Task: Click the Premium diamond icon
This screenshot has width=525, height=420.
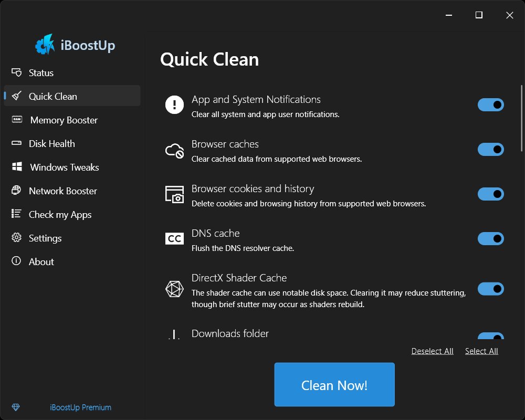Action: 16,407
